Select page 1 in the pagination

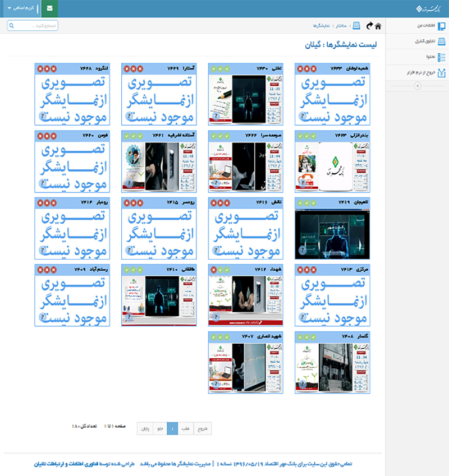click(x=173, y=428)
